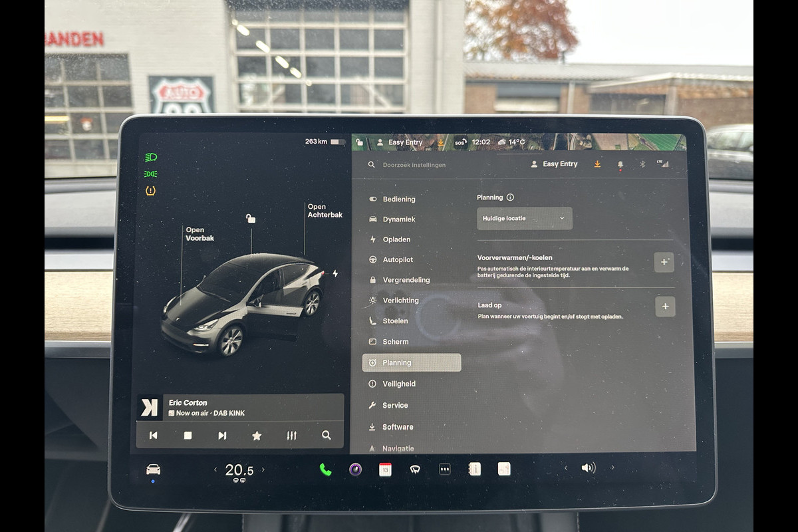Open the Easy Entry profile menu

(554, 164)
